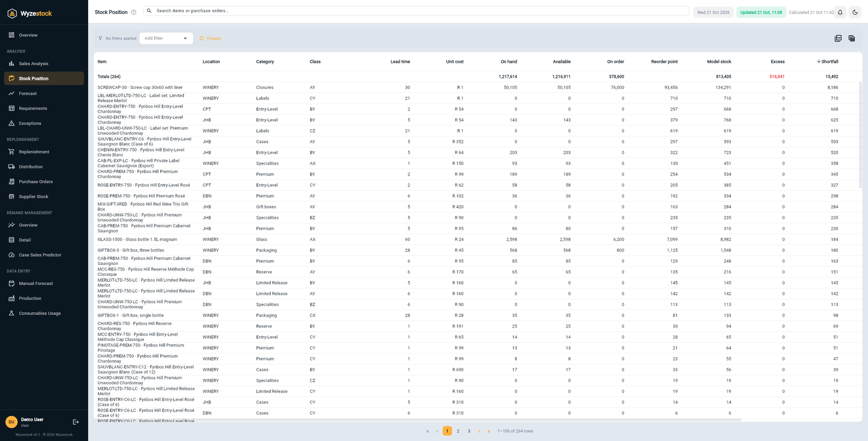868x441 pixels.
Task: Open Exceptions warning triangle icon
Action: pyautogui.click(x=12, y=123)
